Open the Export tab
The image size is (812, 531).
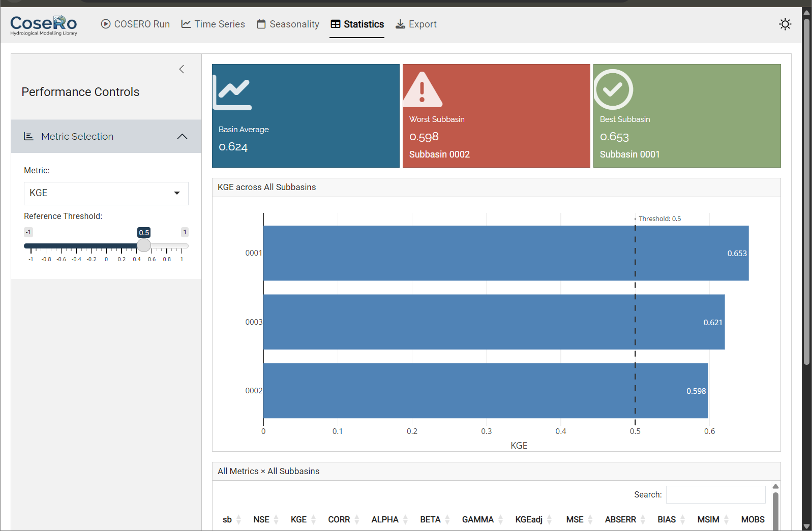click(416, 24)
